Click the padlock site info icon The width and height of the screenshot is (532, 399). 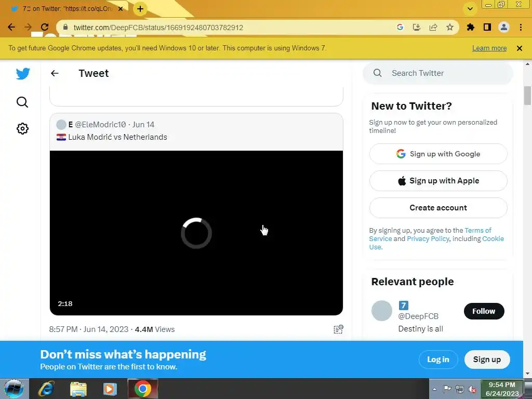66,27
